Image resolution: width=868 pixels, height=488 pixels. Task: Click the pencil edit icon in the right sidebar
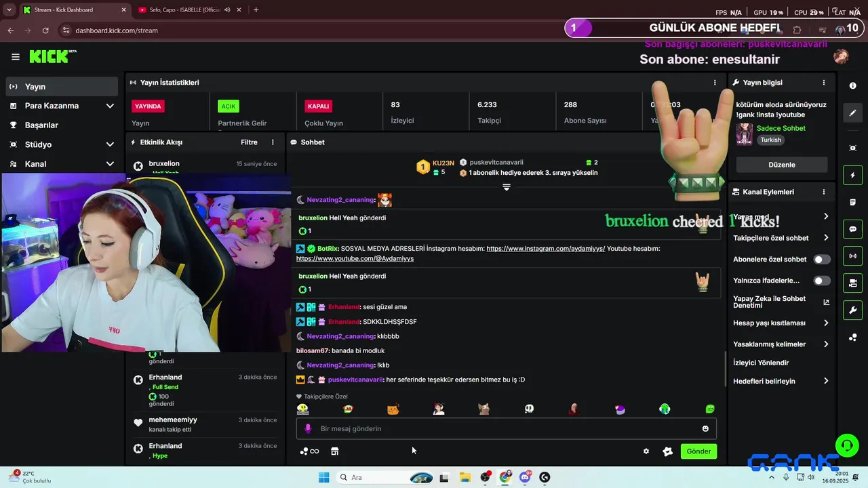click(853, 113)
